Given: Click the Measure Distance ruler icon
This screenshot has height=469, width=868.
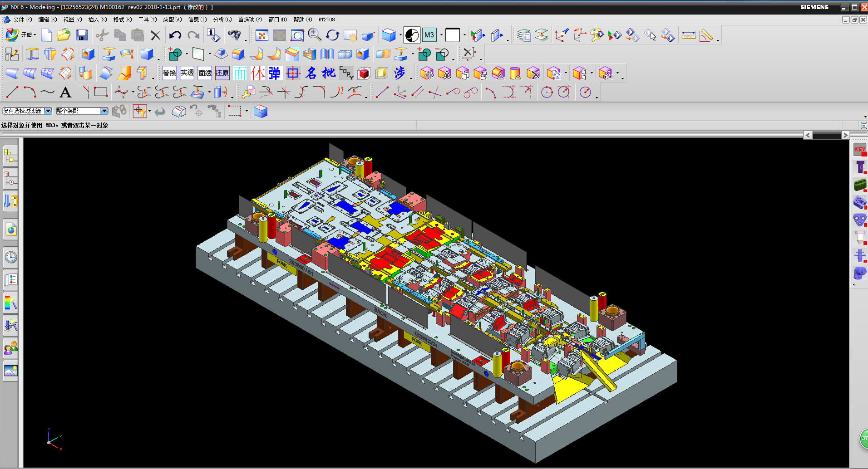Looking at the screenshot, I should (688, 35).
